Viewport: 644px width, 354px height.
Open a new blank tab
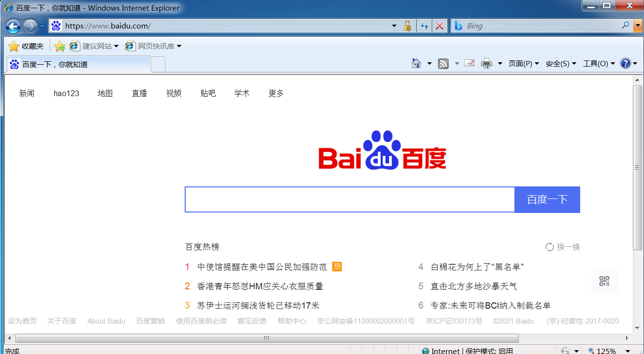point(158,65)
